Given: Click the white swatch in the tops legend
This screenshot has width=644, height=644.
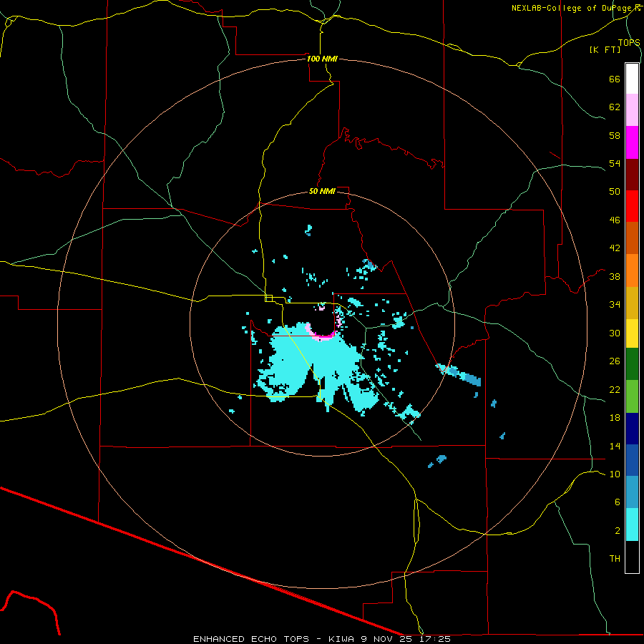Looking at the screenshot, I should click(632, 79).
